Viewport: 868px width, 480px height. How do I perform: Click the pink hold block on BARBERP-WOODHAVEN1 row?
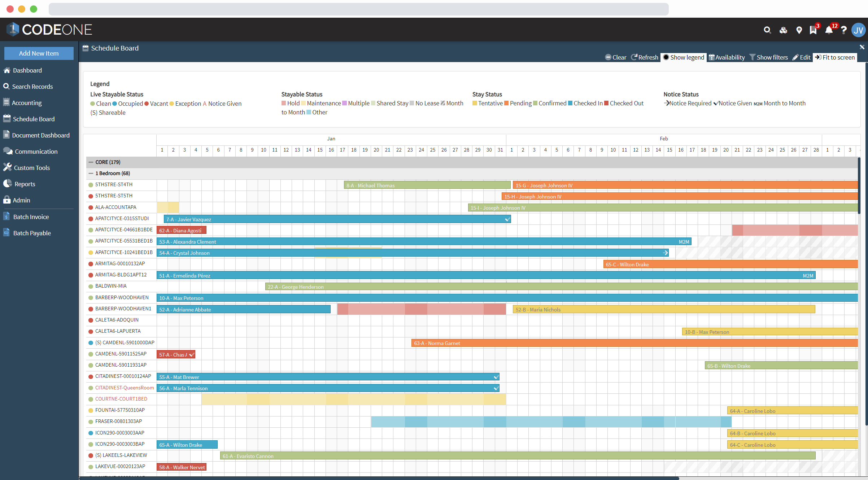pos(422,309)
